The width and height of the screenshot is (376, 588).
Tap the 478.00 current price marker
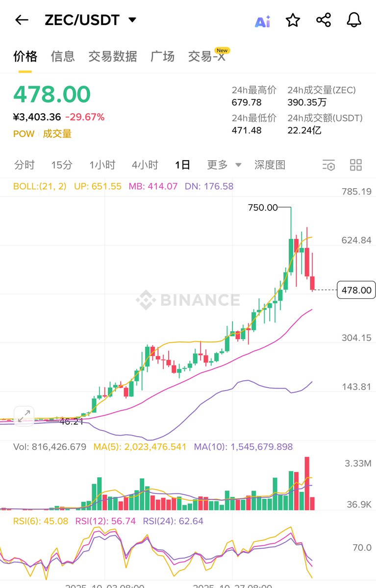pos(356,290)
